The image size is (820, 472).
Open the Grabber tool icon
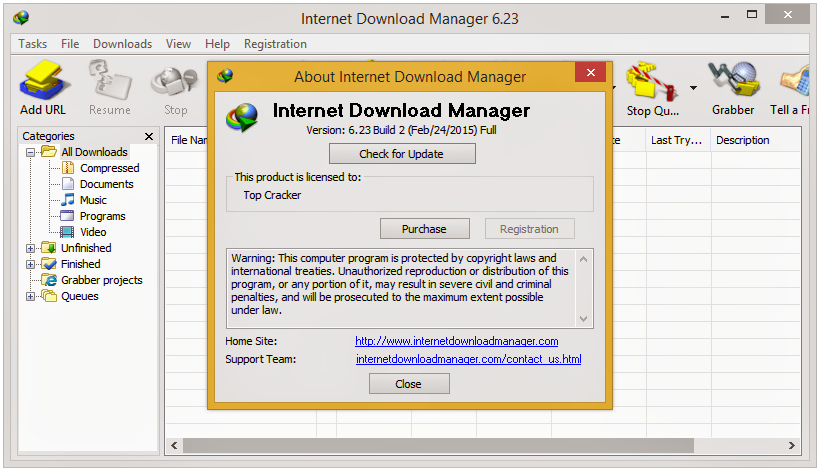tap(734, 79)
